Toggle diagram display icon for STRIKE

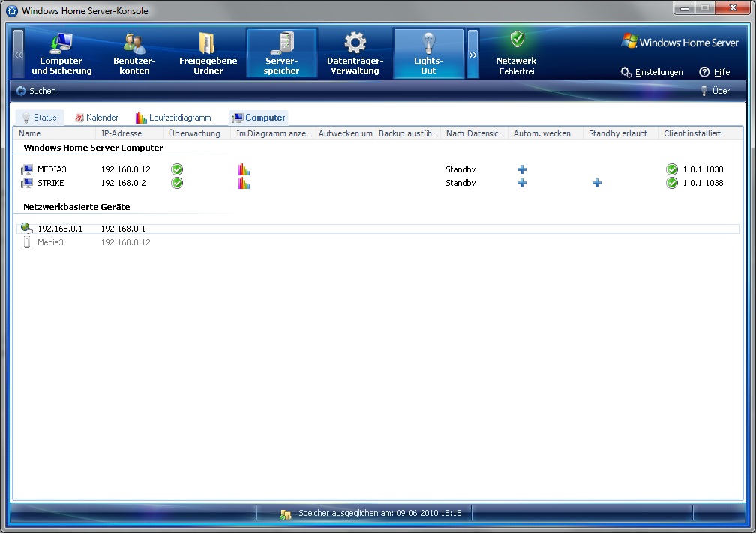pyautogui.click(x=244, y=183)
